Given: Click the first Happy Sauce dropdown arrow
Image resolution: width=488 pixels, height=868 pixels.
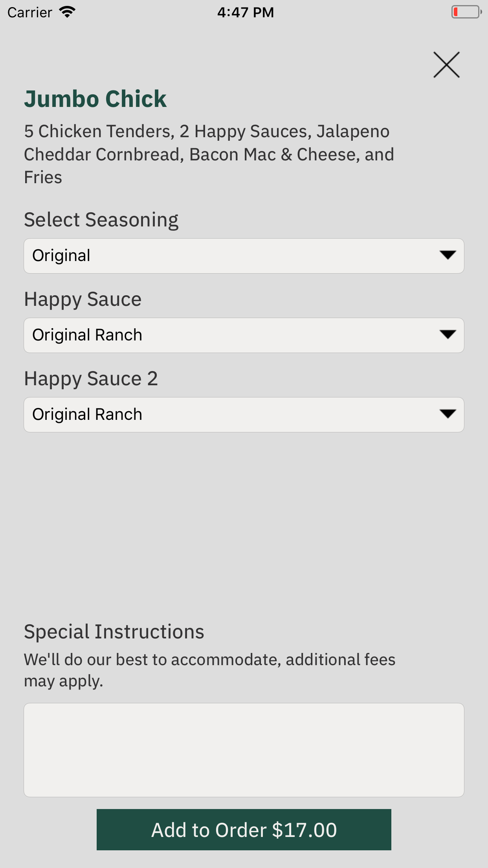Looking at the screenshot, I should [x=448, y=335].
